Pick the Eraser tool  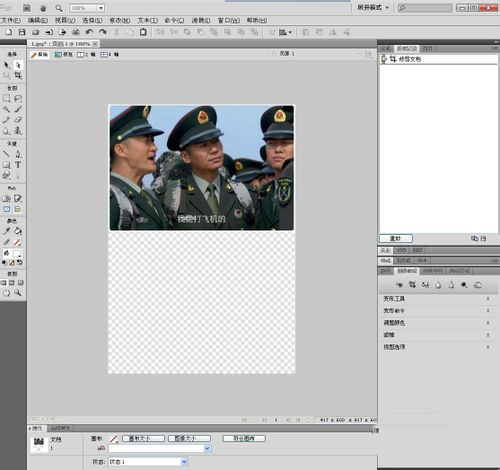(x=18, y=120)
